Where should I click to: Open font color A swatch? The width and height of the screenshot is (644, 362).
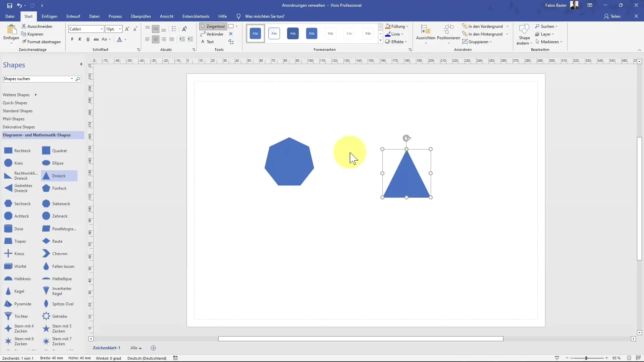[119, 39]
